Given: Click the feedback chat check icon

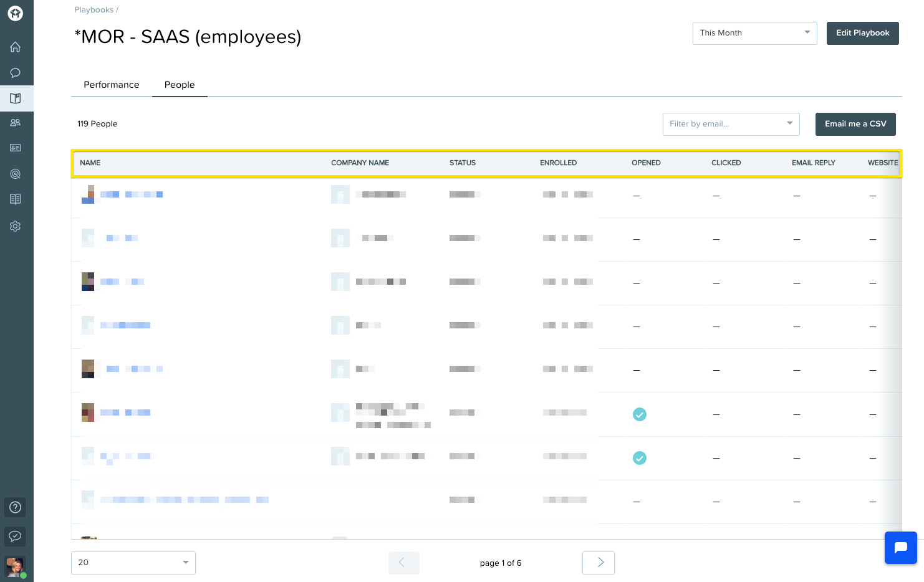Looking at the screenshot, I should pos(16,537).
